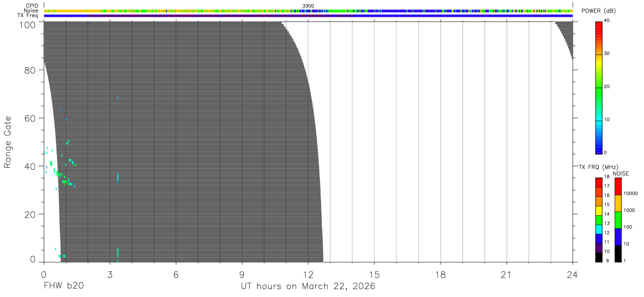
Task: Click the Noise row label at top
Action: (32, 10)
